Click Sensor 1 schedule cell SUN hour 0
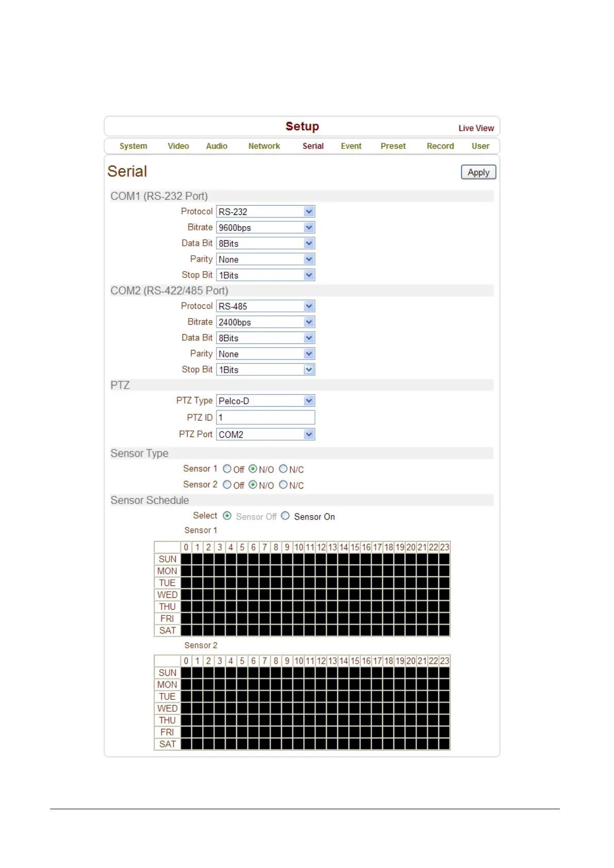This screenshot has height=868, width=614. [186, 559]
